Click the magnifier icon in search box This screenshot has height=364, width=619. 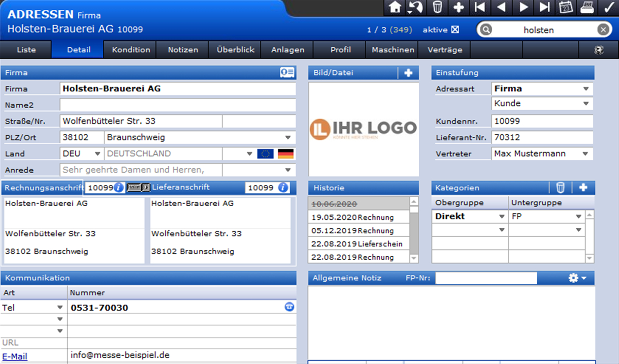point(486,30)
